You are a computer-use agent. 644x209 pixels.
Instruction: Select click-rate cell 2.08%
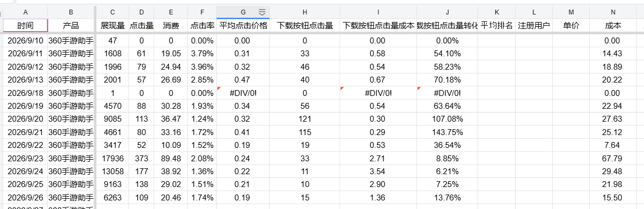tap(202, 158)
